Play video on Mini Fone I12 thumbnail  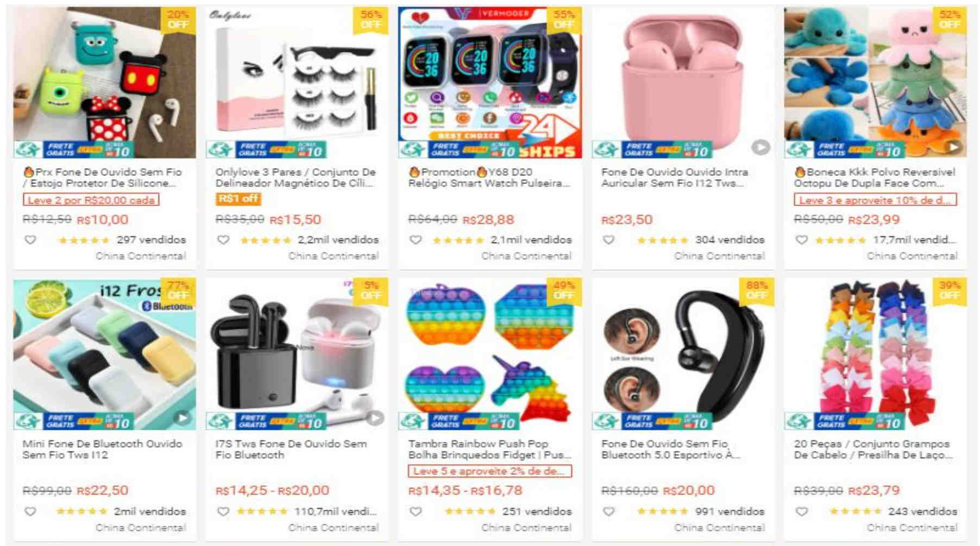click(183, 418)
